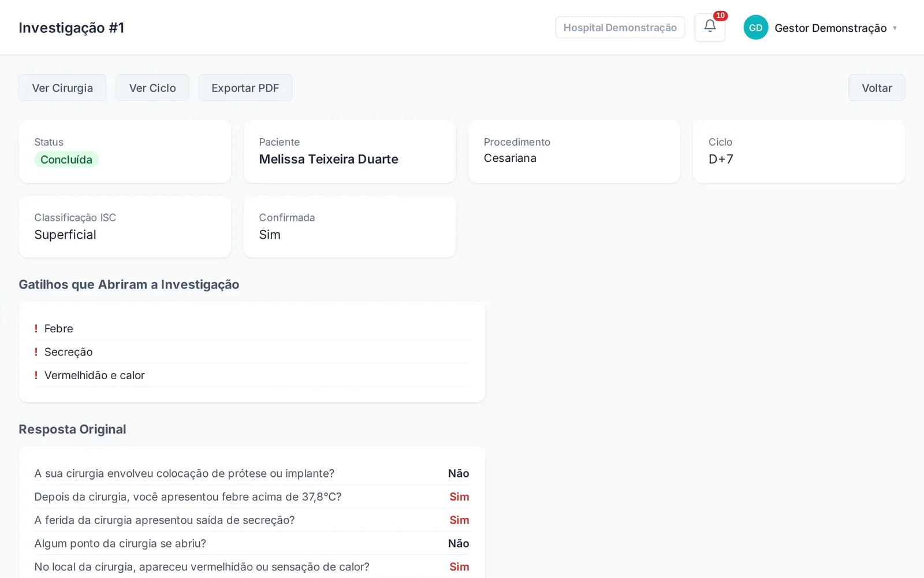Select patient name Melissa Teixeira Duarte
The image size is (924, 578).
(329, 159)
